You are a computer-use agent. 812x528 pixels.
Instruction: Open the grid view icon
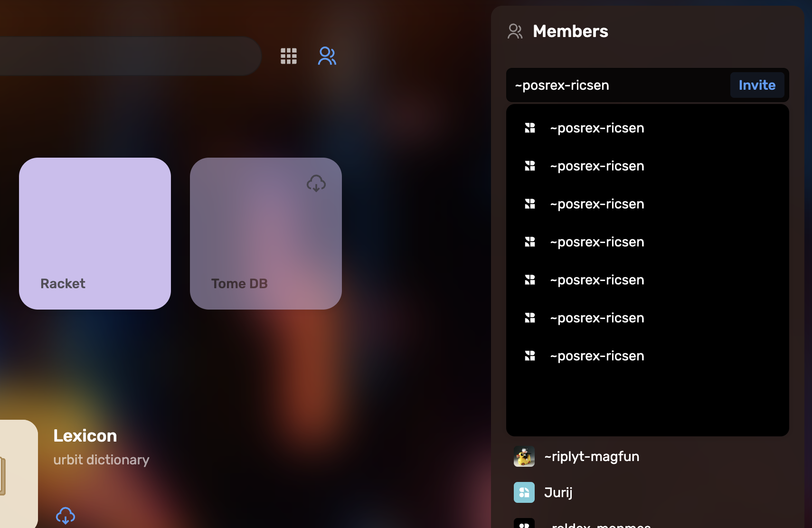289,56
